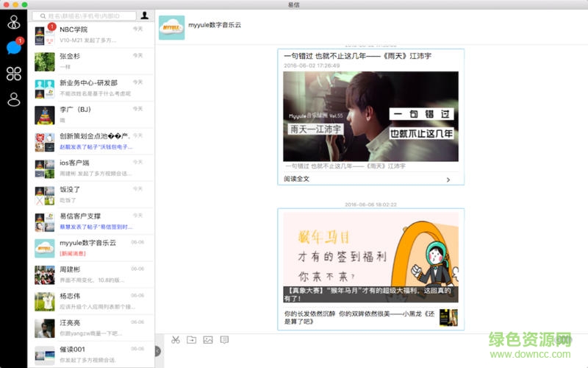Open the 易信客户支撑 conversation
The width and height of the screenshot is (588, 368).
(x=92, y=221)
